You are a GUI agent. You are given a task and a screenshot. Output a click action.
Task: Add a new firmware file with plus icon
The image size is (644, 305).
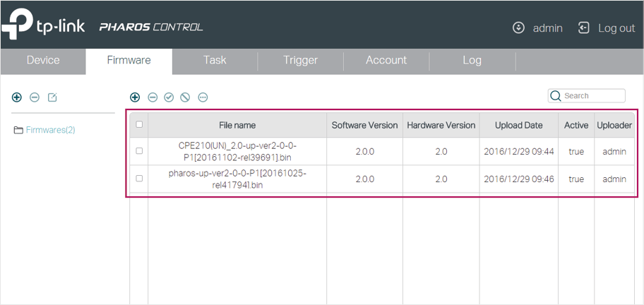135,97
